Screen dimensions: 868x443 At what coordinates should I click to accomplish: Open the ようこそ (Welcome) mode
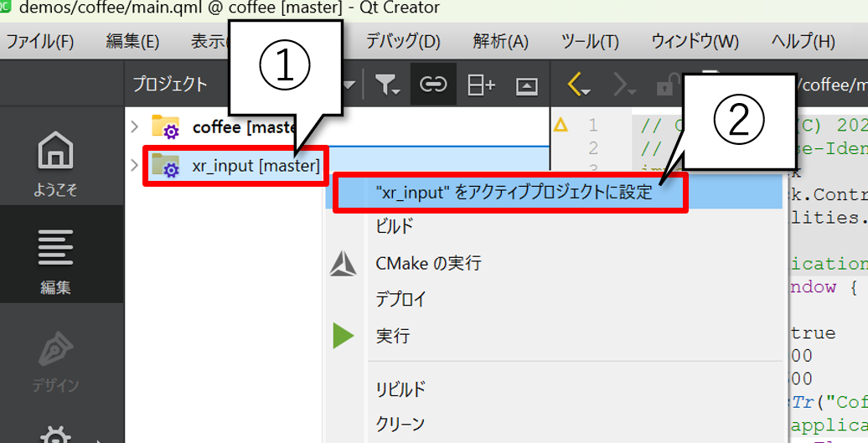54,165
